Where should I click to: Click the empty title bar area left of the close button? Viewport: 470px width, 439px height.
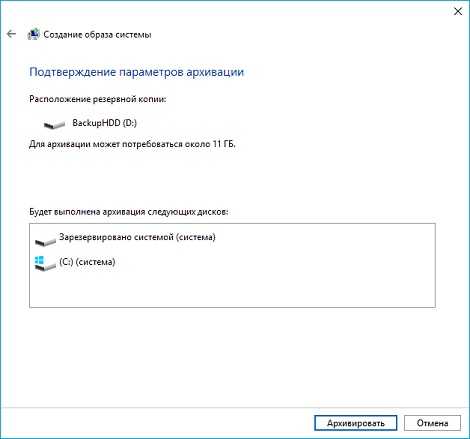click(x=233, y=11)
